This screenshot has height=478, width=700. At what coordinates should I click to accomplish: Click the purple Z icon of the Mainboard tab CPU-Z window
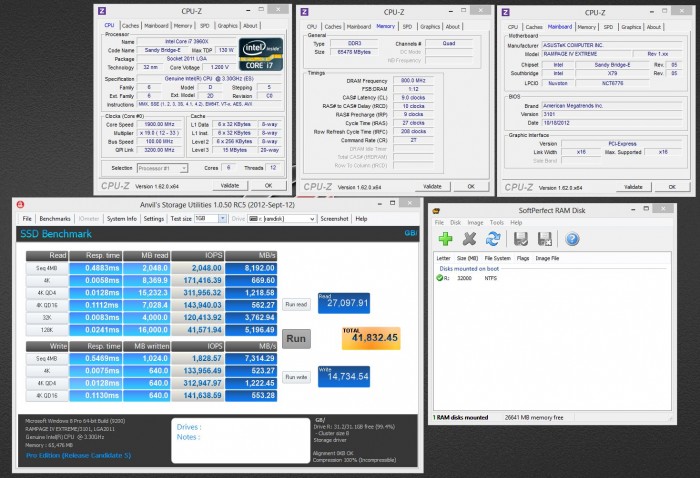(x=506, y=12)
